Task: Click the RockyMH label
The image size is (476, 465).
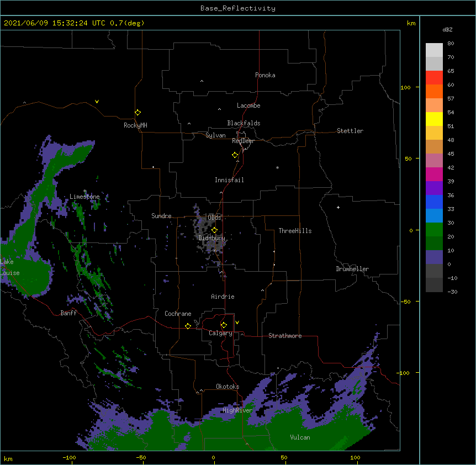Action: [x=135, y=125]
